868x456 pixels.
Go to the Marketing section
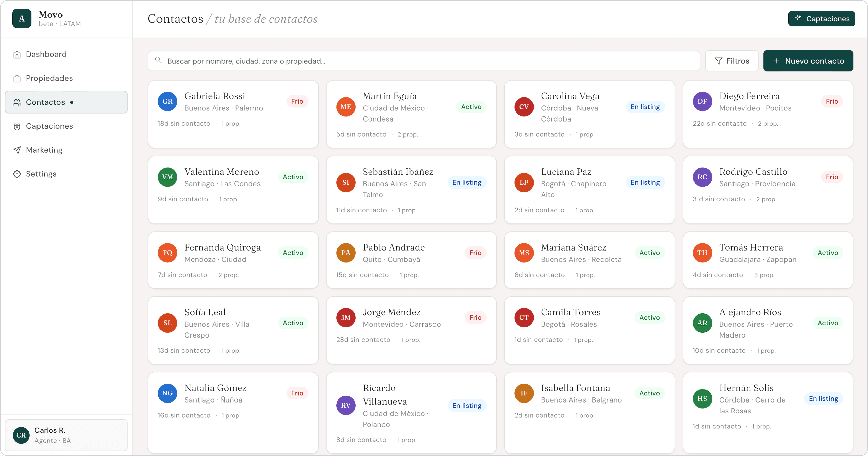click(44, 150)
